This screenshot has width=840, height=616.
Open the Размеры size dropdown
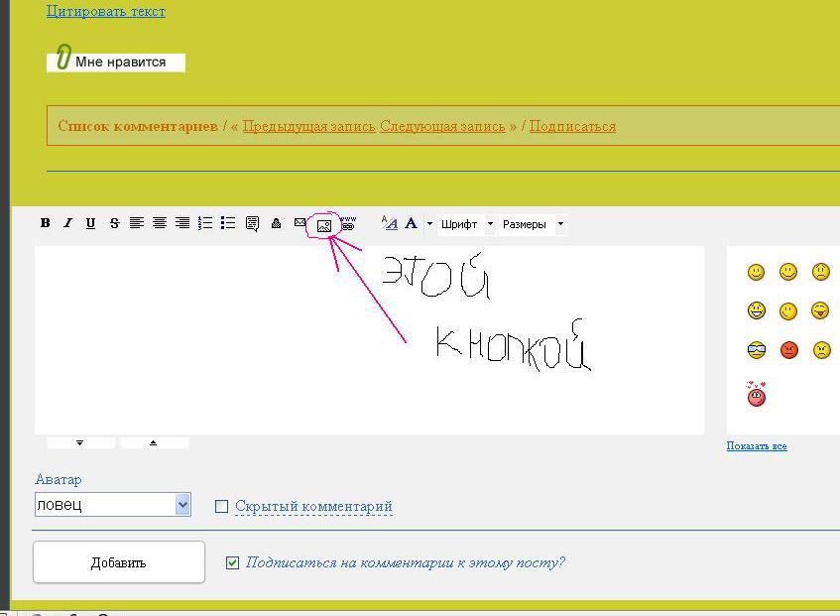click(x=533, y=224)
